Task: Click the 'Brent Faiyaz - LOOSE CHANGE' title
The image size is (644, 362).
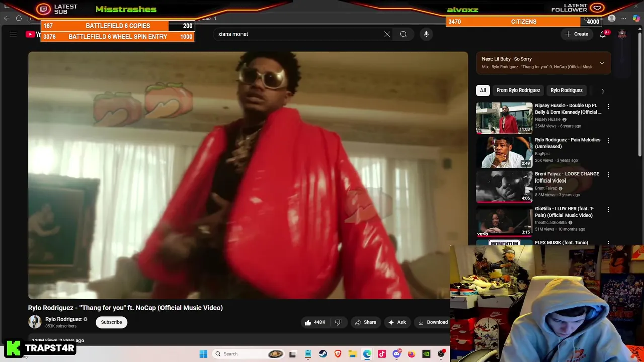Action: coord(567,177)
